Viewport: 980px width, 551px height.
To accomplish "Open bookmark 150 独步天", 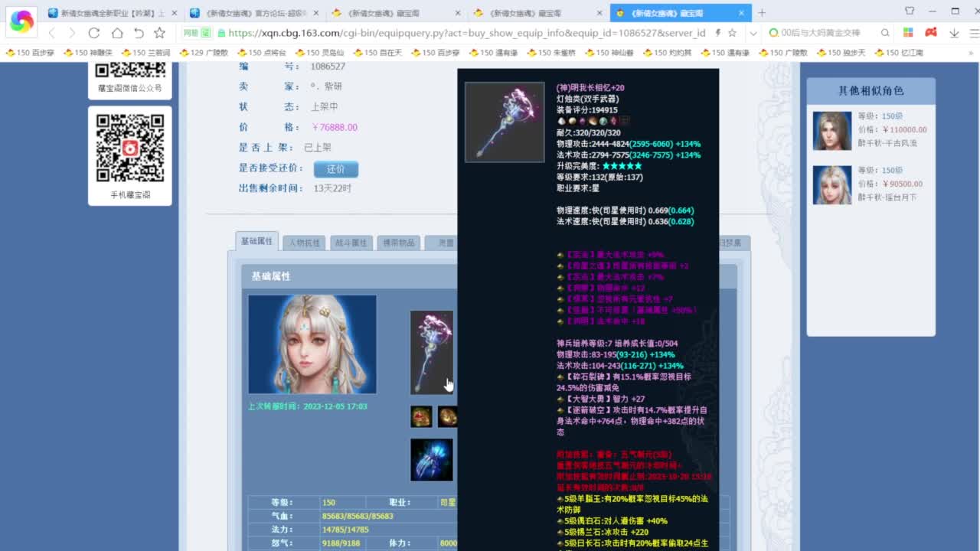I will click(x=841, y=53).
